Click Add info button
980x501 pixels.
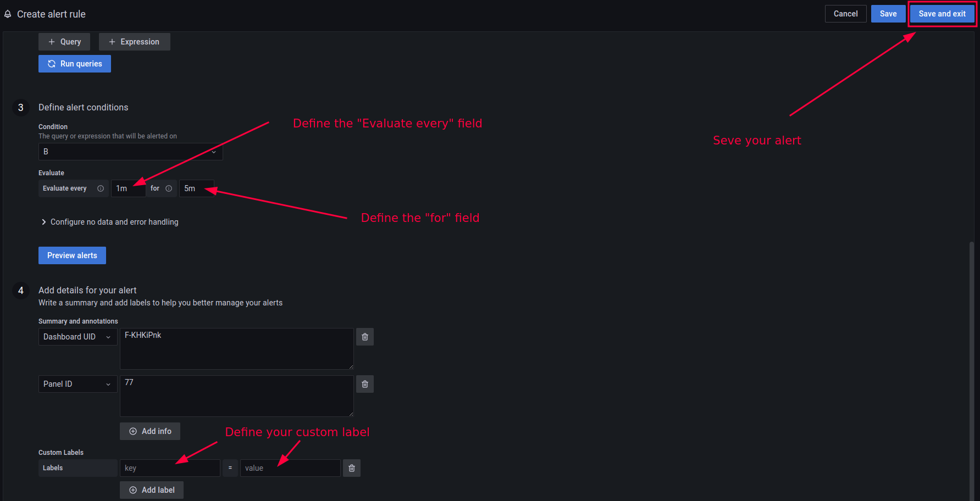pos(150,431)
